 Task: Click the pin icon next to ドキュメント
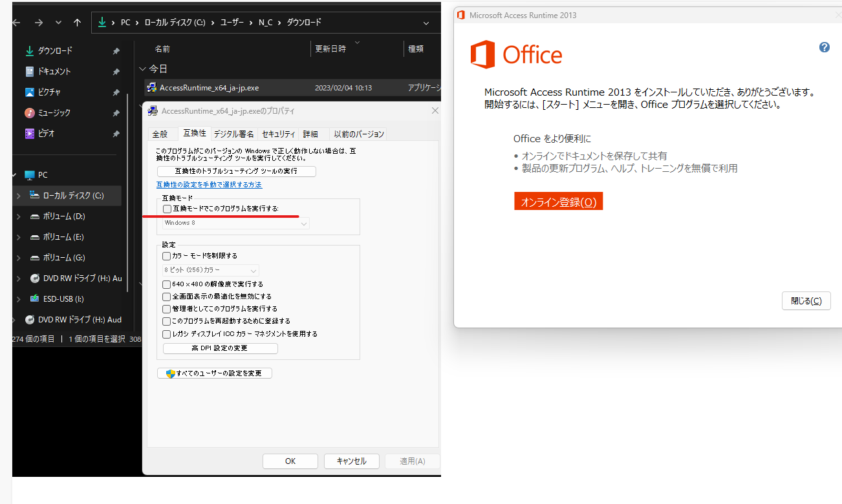pos(116,72)
